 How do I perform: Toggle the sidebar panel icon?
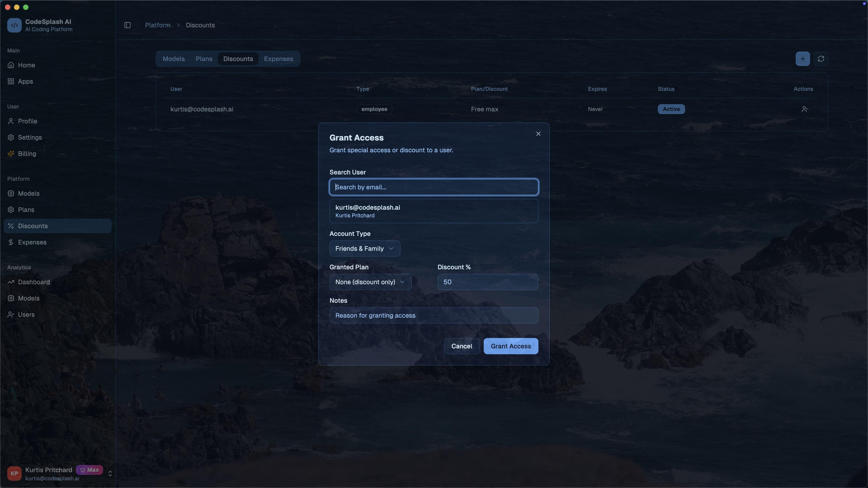(127, 25)
